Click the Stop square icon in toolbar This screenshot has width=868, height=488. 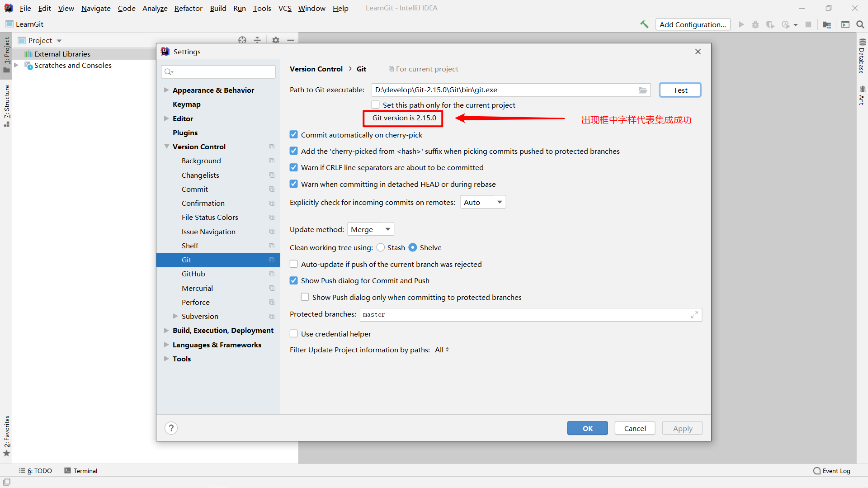point(808,24)
